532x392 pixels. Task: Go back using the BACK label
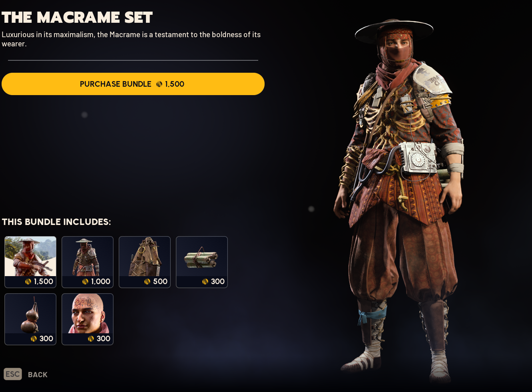(x=38, y=375)
